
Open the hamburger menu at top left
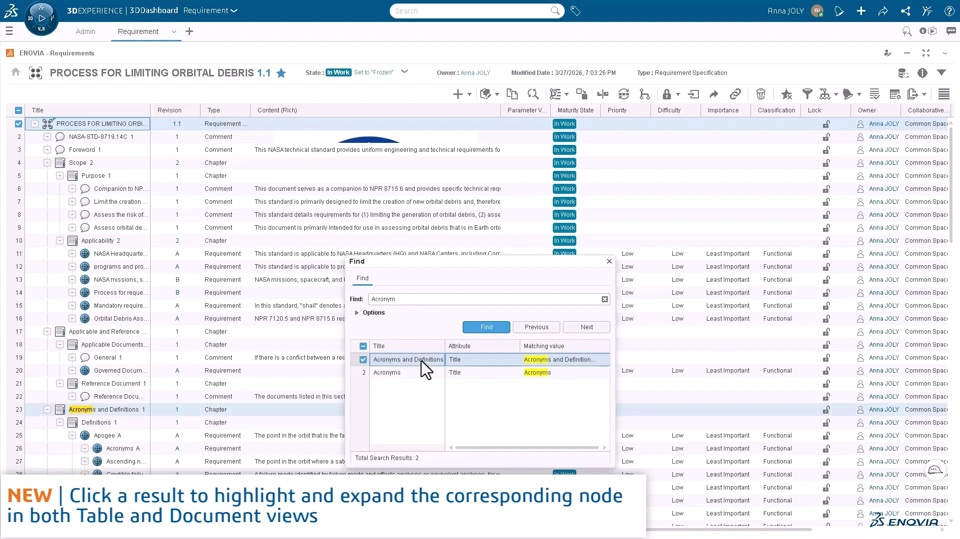click(x=9, y=31)
